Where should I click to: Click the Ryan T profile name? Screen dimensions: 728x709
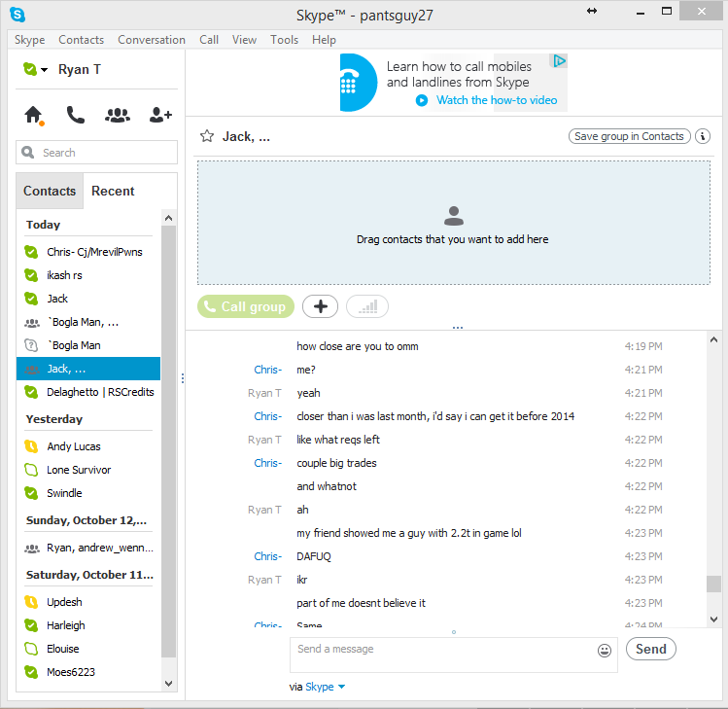(x=80, y=69)
